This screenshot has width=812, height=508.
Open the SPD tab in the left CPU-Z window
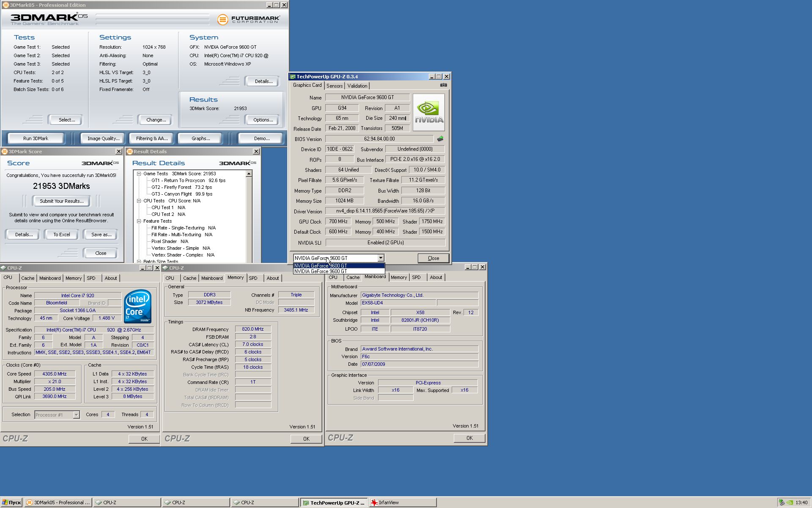91,278
